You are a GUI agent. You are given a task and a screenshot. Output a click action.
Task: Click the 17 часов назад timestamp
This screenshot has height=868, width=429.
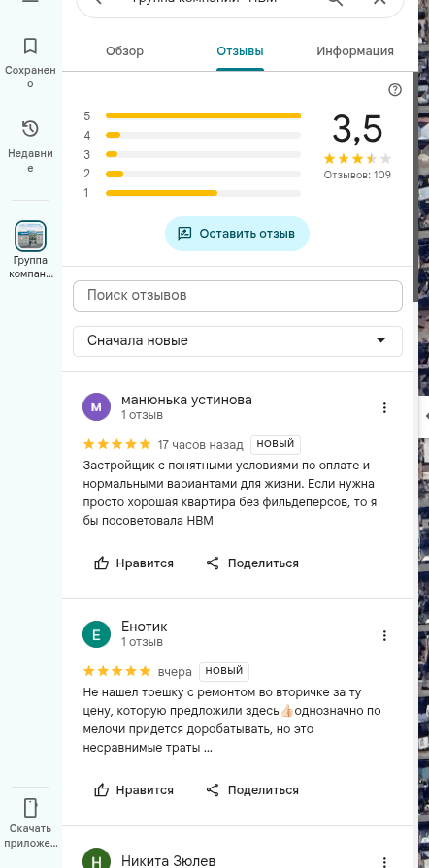click(x=201, y=445)
